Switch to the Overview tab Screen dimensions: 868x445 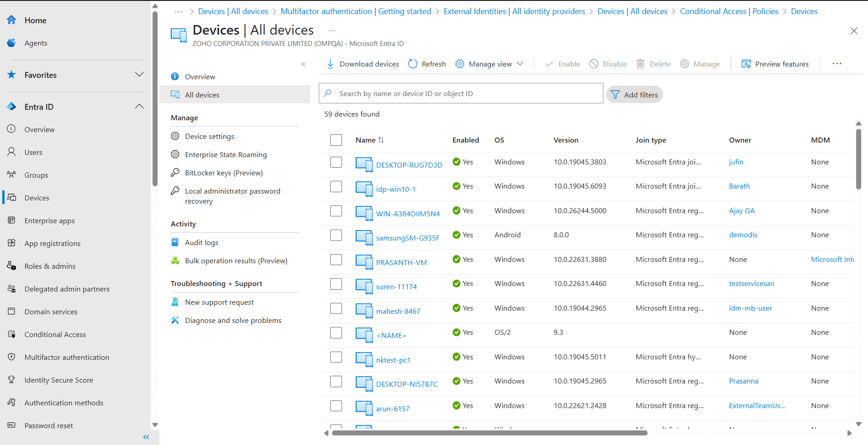click(x=199, y=76)
